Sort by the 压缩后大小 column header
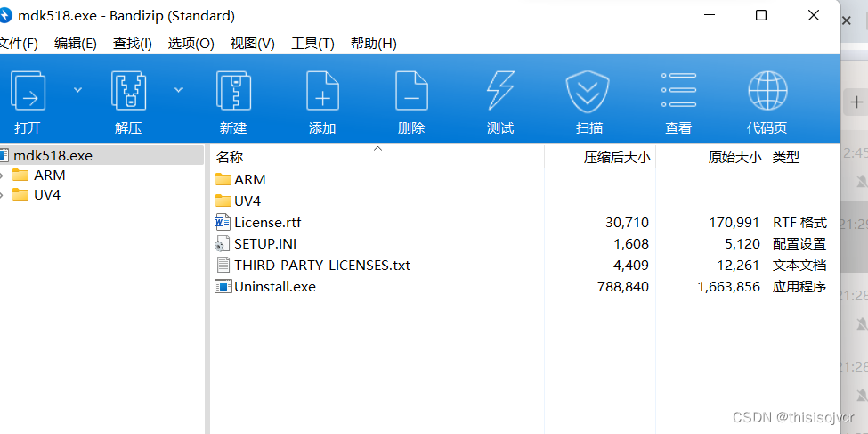 click(x=617, y=158)
